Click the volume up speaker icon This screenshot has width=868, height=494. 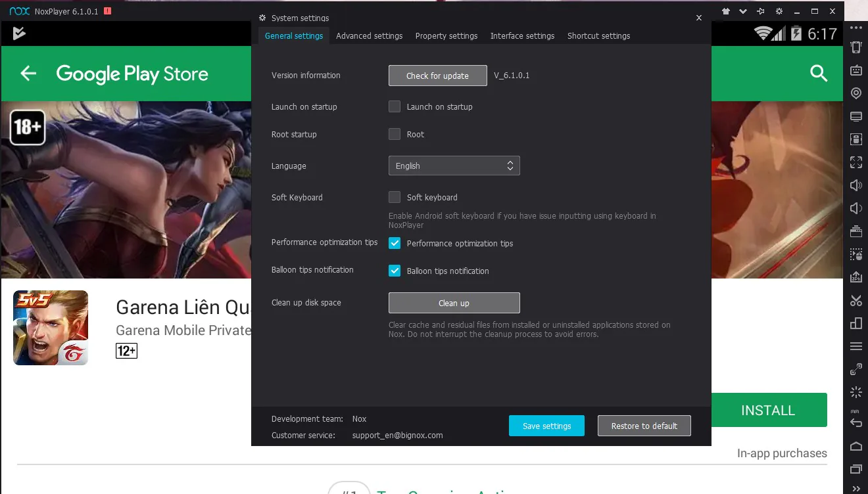856,185
